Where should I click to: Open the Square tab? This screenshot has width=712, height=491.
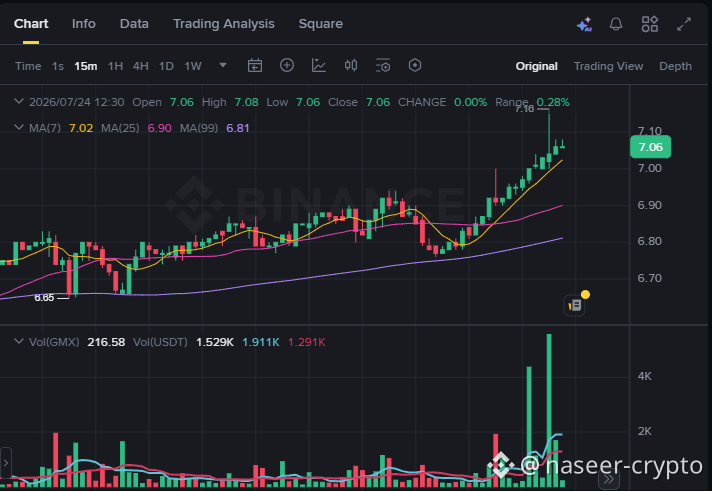(x=321, y=24)
